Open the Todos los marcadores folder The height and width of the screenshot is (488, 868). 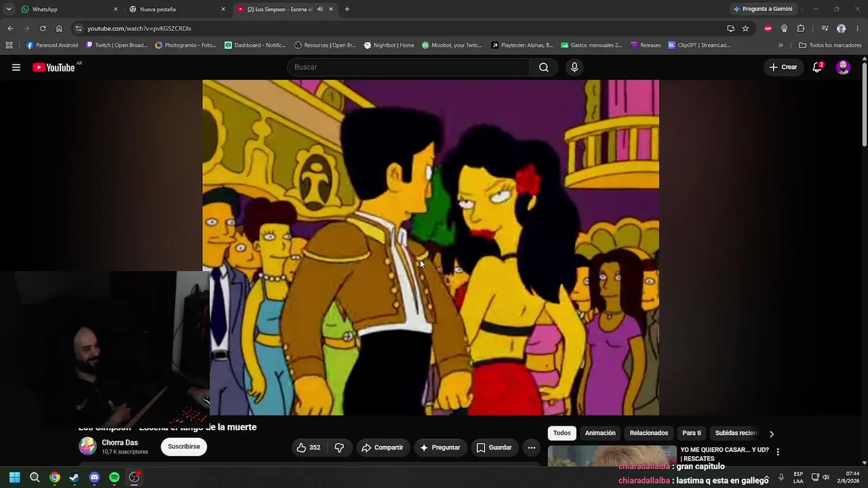(829, 45)
